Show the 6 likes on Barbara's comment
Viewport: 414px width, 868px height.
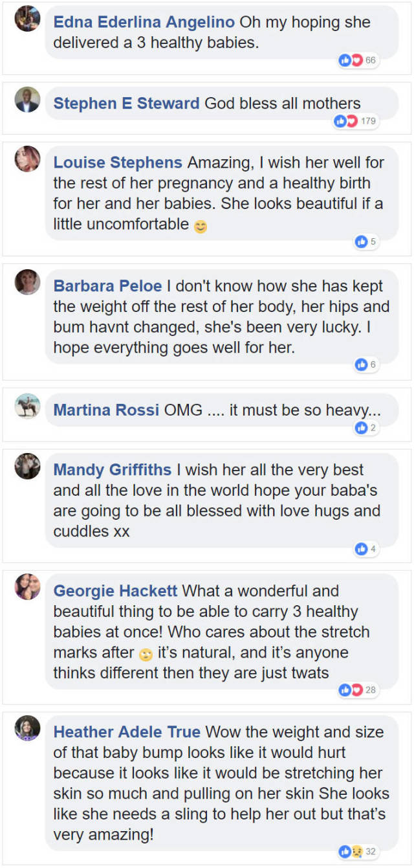click(x=365, y=365)
